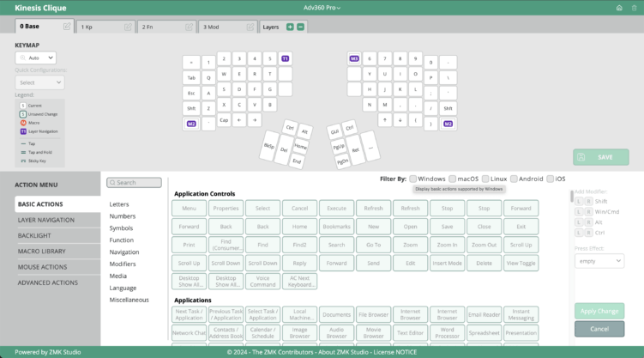644x358 pixels.
Task: Select the End thumb cluster key
Action: coord(297,161)
